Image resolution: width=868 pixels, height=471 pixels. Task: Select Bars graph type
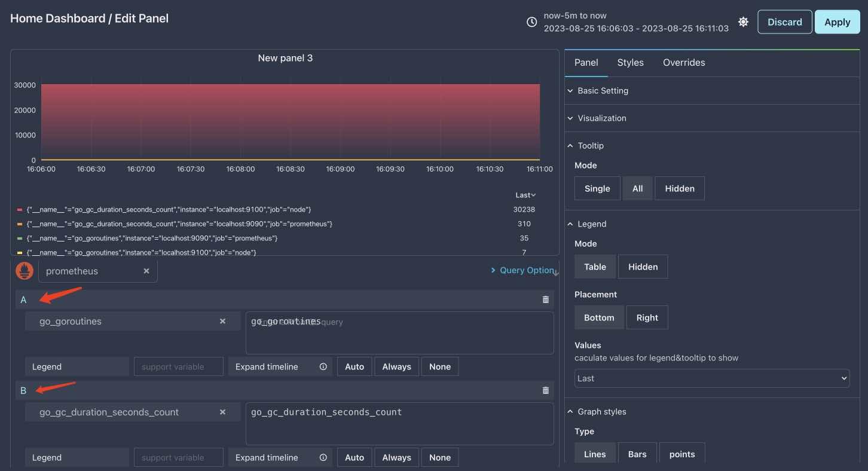637,454
